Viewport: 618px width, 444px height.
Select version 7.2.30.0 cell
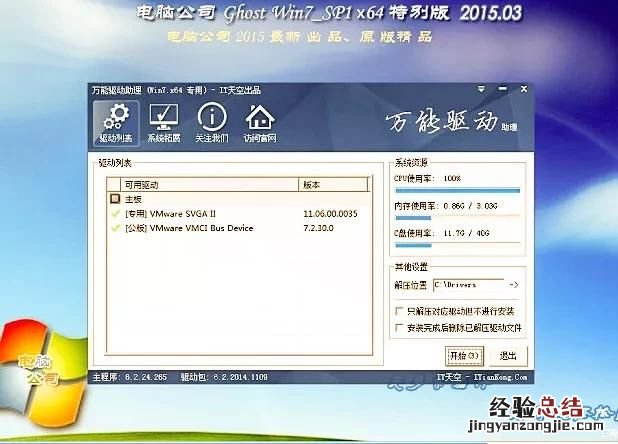318,228
